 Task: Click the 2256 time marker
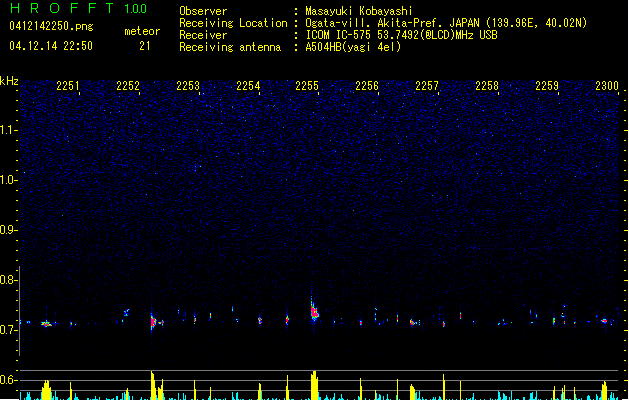click(367, 86)
